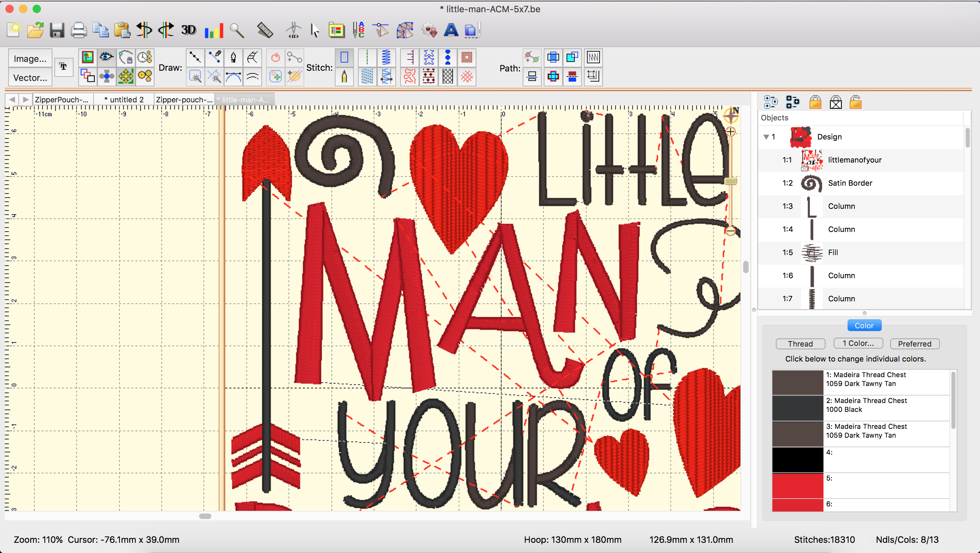
Task: Collapse the Design tree node
Action: pos(766,137)
